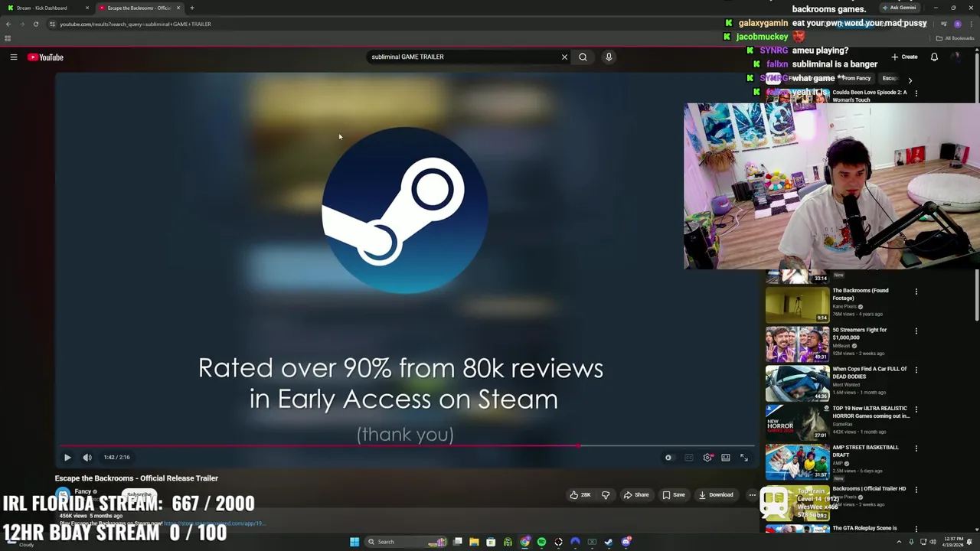
Task: Select the 'From Fancy' filter chip
Action: pos(856,79)
